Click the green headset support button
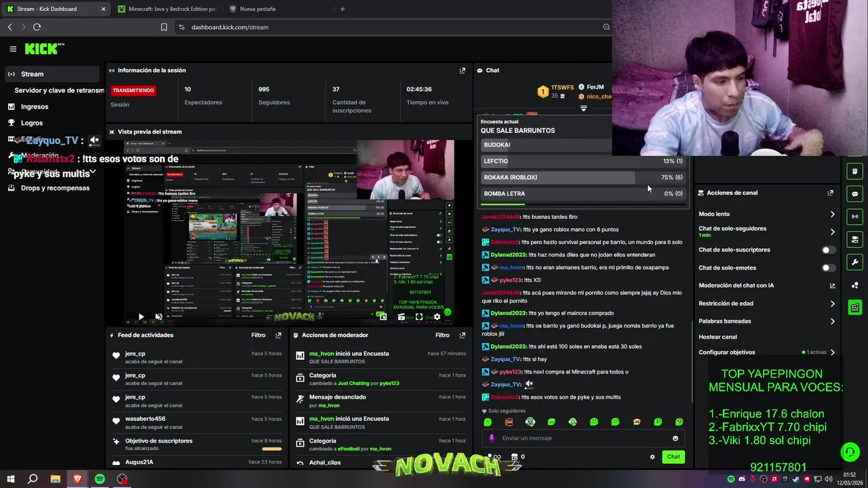The image size is (868, 488). (x=850, y=452)
